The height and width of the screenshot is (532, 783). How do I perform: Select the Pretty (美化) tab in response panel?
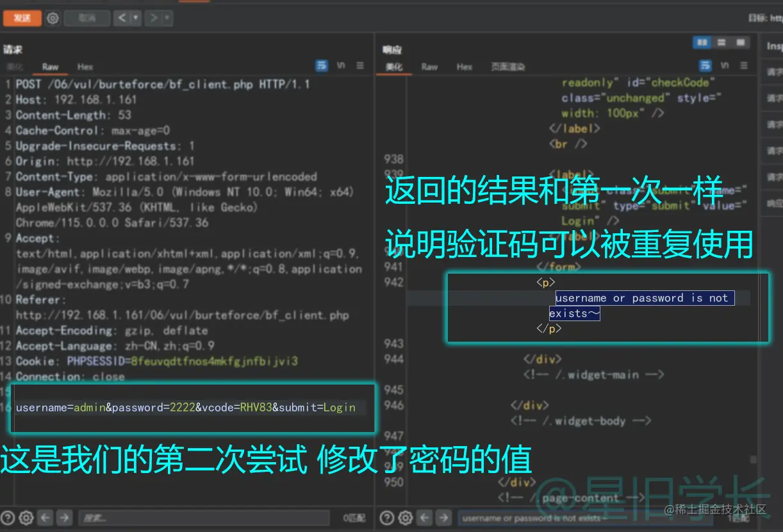click(393, 67)
